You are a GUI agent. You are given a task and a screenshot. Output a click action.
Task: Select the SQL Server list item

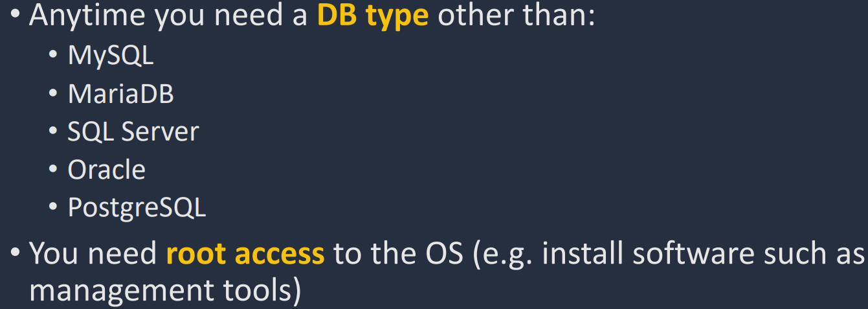[133, 132]
